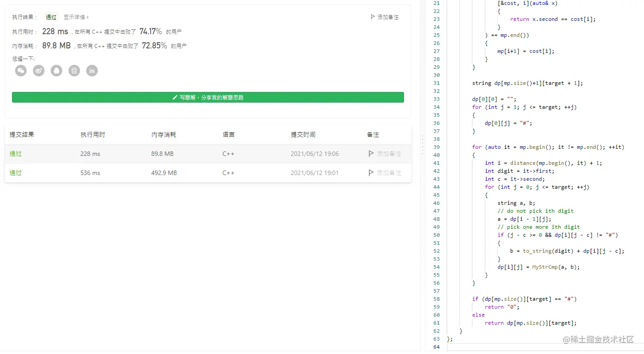Click the return "0"; code line
Image resolution: width=644 pixels, height=354 pixels.
pyautogui.click(x=502, y=307)
